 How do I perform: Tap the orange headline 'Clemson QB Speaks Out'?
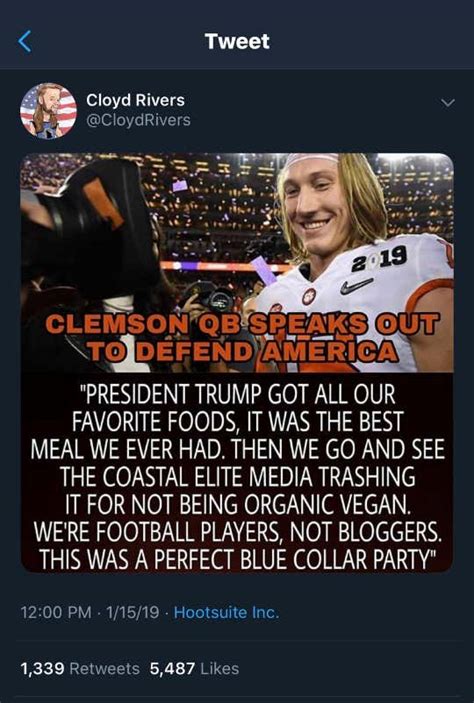(241, 324)
